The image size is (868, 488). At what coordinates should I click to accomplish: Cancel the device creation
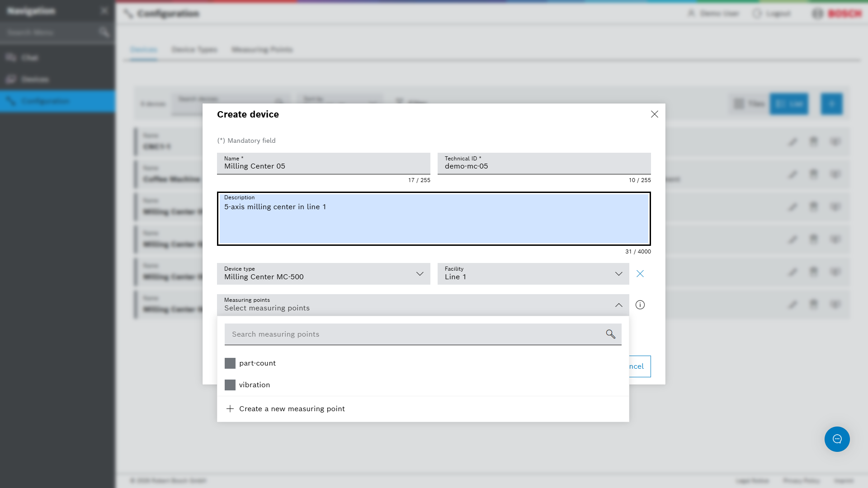pos(640,366)
